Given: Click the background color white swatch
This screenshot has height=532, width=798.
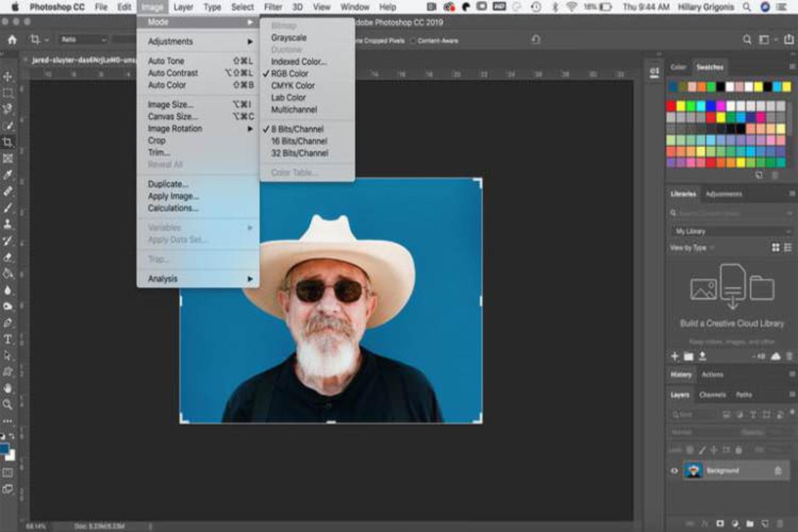Looking at the screenshot, I should 12,456.
